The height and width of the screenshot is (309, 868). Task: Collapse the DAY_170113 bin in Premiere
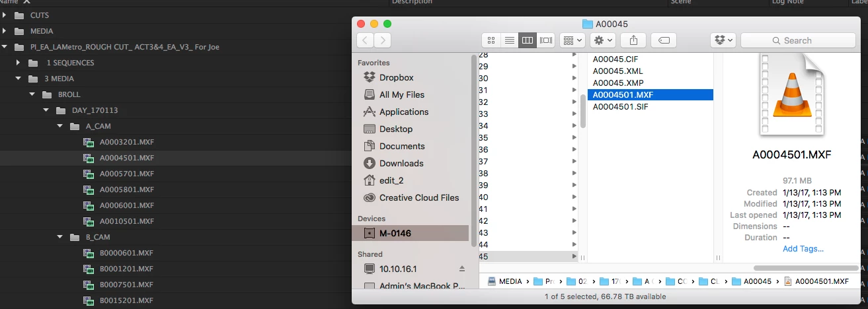[x=46, y=110]
